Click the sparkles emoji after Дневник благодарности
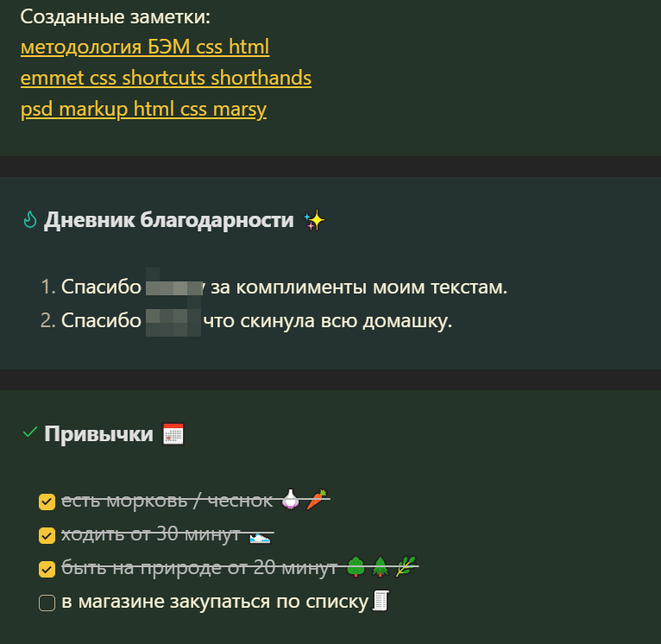 314,221
